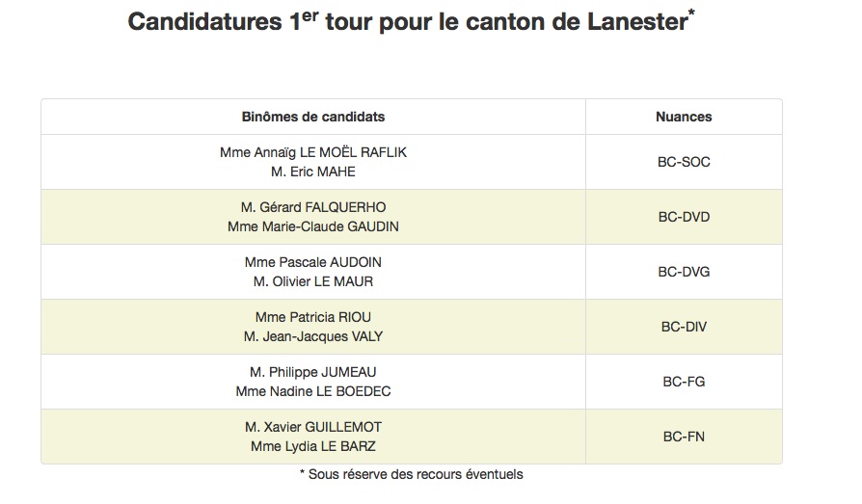Click candidate M. Olivier LE MAUR
This screenshot has width=862, height=504.
click(313, 281)
